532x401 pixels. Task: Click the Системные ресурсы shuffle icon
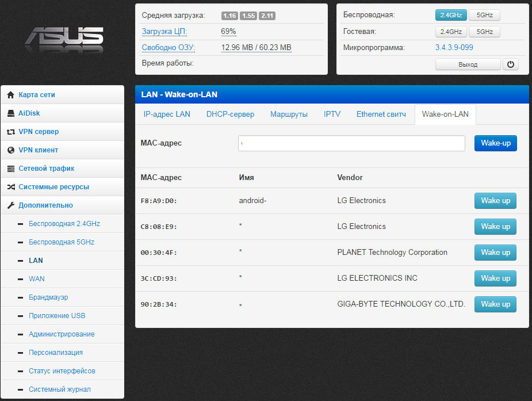tap(10, 187)
